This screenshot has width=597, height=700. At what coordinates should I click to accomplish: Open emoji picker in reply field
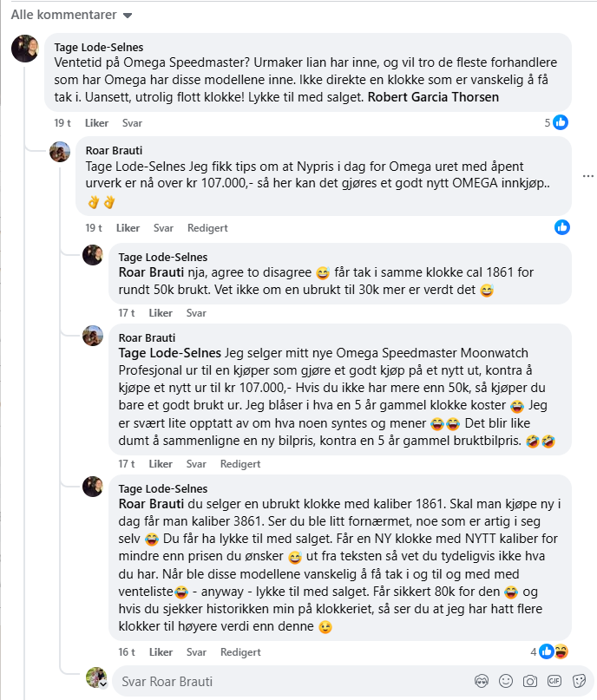(x=505, y=681)
